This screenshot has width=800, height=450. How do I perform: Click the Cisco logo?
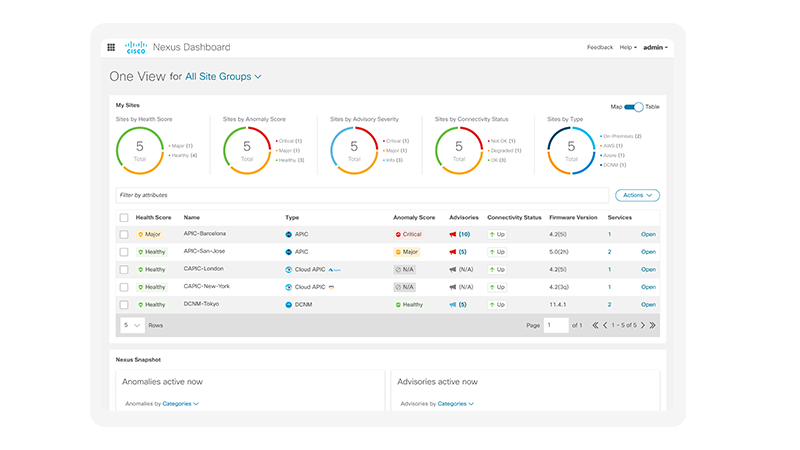pos(136,47)
